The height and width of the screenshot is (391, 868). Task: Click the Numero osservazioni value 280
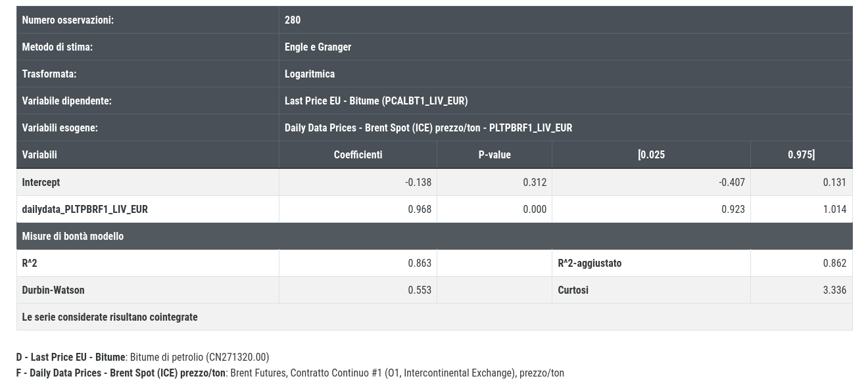click(566, 20)
